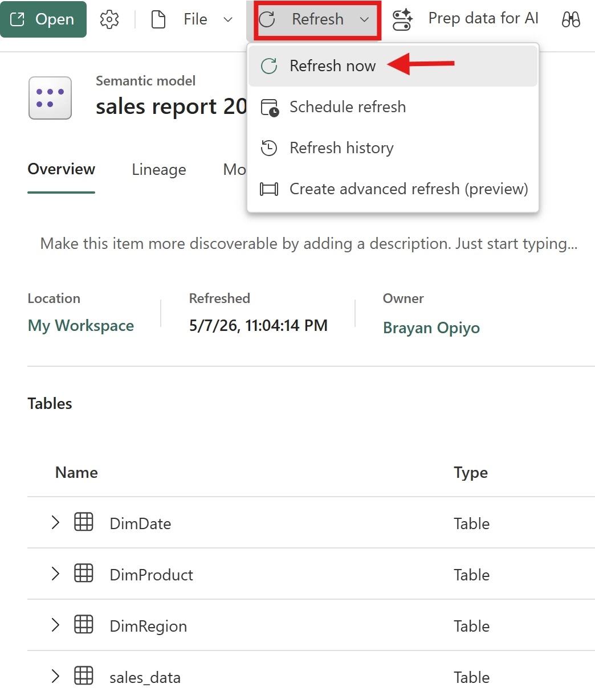595x700 pixels.
Task: Click the refreshed timestamp 5/7/26, 11:04:14 PM
Action: [258, 326]
